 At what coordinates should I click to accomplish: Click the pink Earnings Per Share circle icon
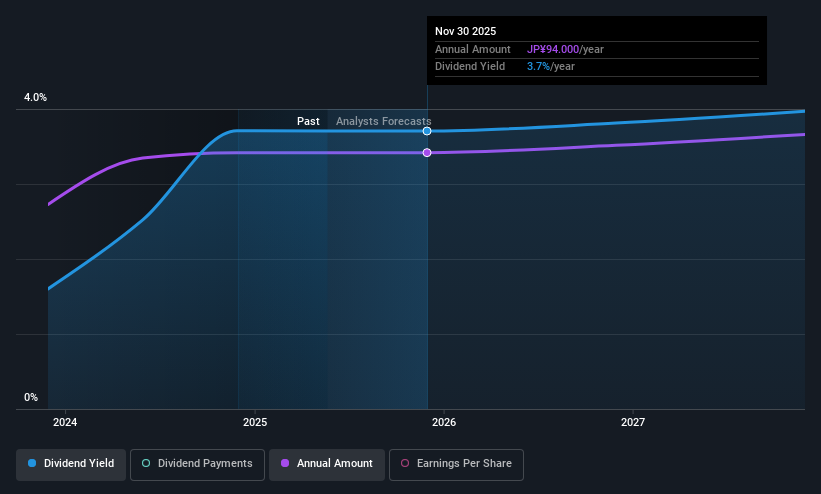click(405, 463)
